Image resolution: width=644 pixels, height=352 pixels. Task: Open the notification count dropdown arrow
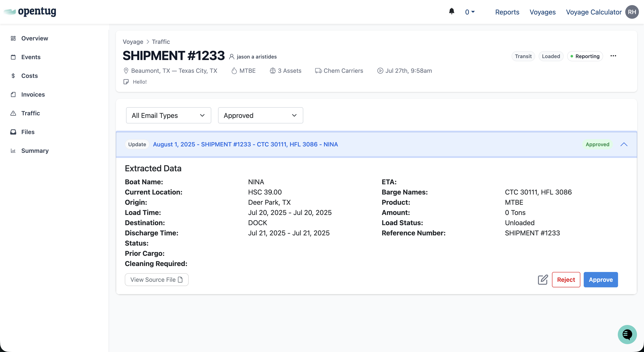tap(473, 12)
